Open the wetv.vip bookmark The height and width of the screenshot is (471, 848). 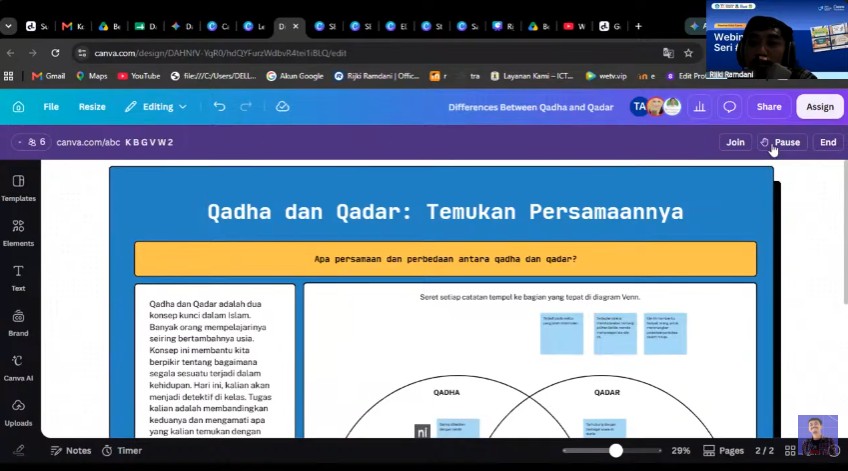(606, 76)
